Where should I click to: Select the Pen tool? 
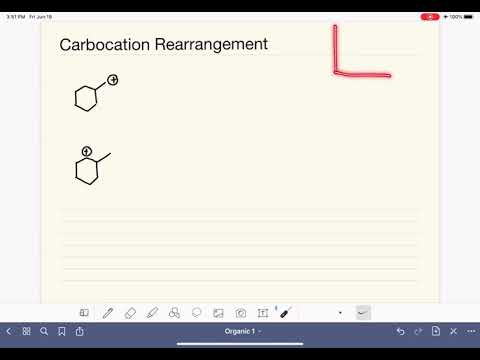(x=108, y=313)
